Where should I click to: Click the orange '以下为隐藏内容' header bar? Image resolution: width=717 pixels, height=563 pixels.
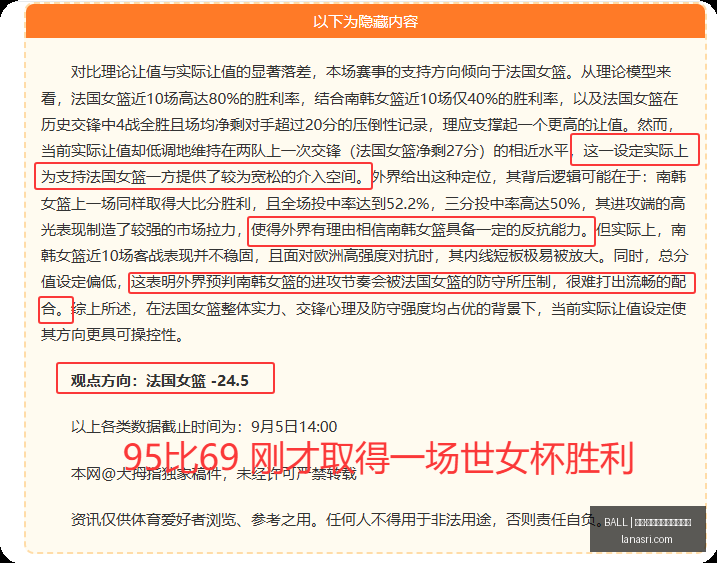coord(365,21)
